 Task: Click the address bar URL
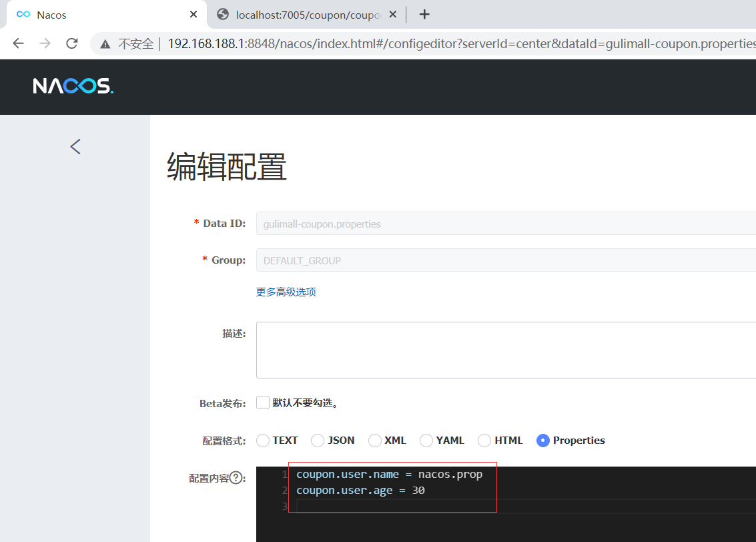(462, 44)
